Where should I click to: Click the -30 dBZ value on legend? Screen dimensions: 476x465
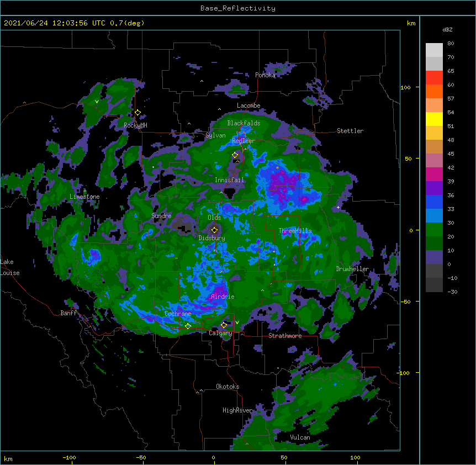pyautogui.click(x=452, y=292)
